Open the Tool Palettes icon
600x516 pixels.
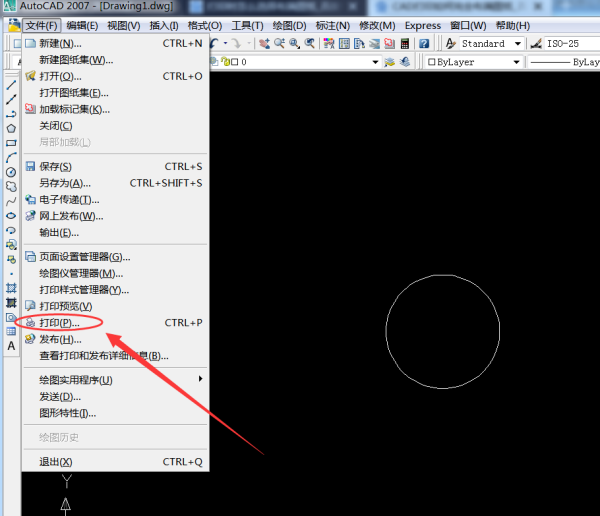pyautogui.click(x=359, y=44)
